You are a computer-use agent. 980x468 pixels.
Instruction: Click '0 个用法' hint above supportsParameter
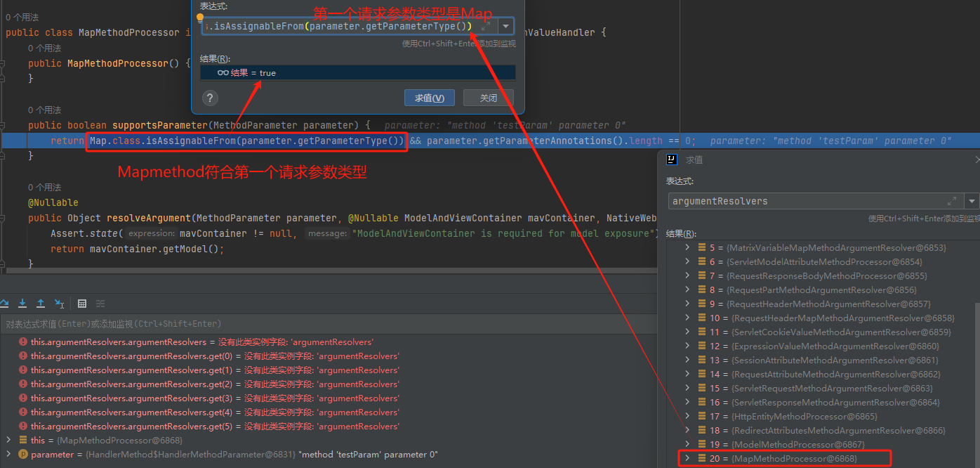coord(45,110)
